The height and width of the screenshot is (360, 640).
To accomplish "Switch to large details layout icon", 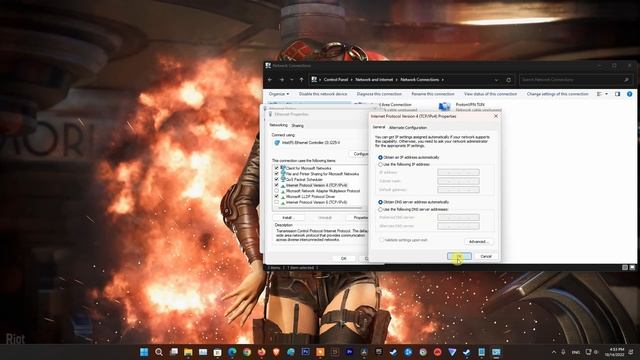I will pyautogui.click(x=632, y=268).
